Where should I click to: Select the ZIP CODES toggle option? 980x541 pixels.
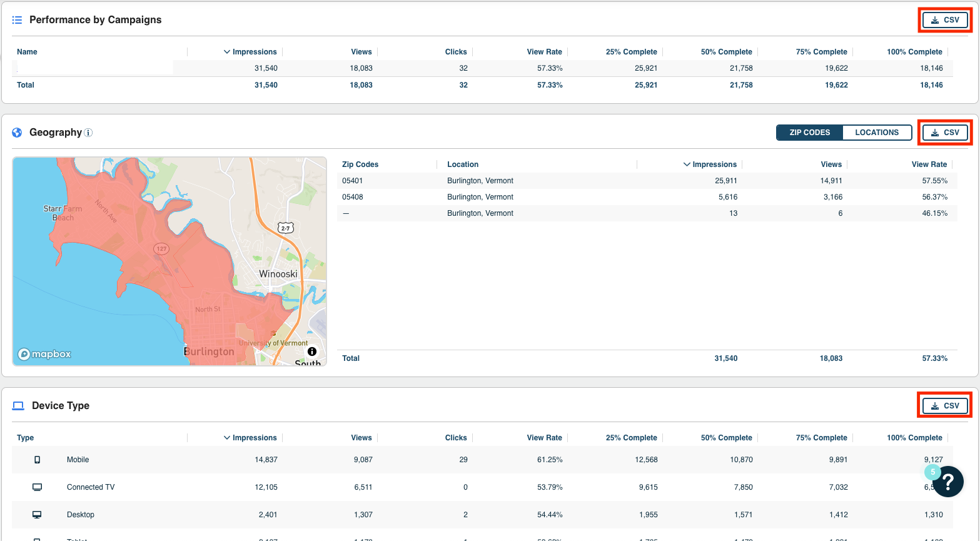tap(809, 133)
